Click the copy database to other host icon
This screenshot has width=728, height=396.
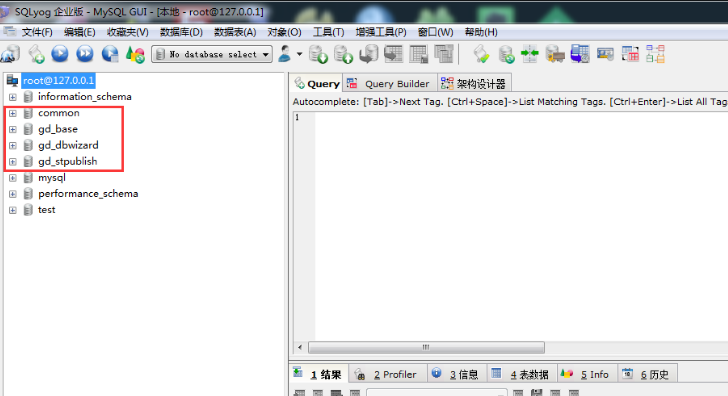point(369,54)
